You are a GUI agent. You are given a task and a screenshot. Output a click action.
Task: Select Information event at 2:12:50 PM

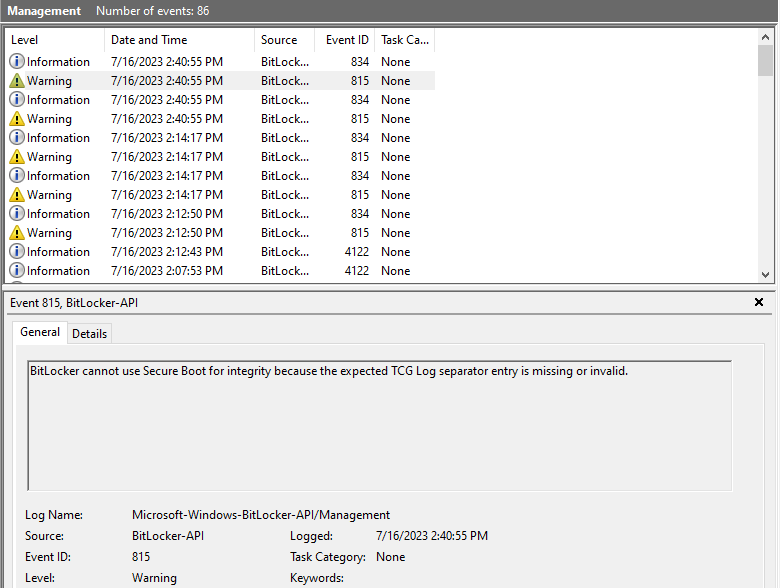pyautogui.click(x=220, y=213)
